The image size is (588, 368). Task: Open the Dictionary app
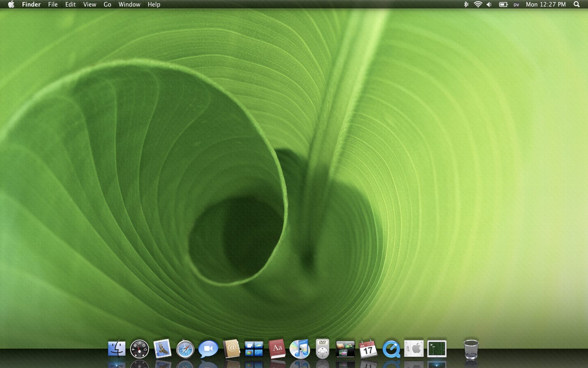click(277, 349)
